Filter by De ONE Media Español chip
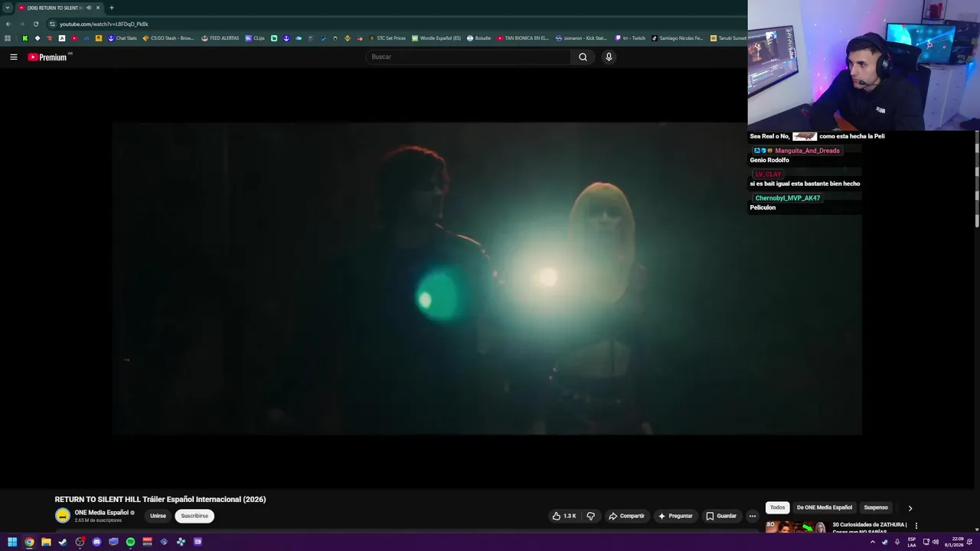The image size is (980, 551). coord(824,507)
